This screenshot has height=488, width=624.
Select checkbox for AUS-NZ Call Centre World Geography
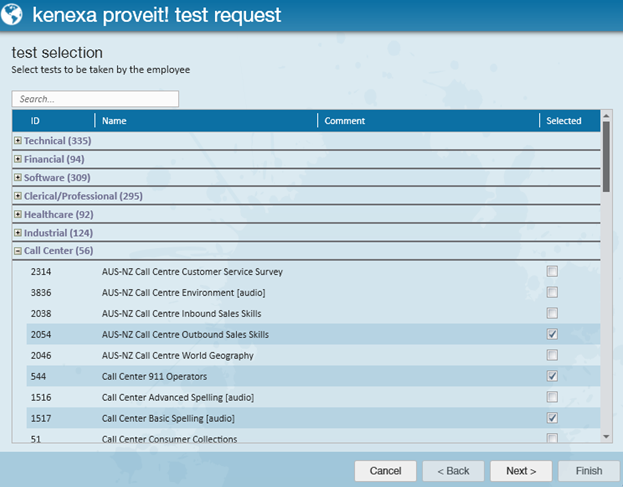[552, 355]
